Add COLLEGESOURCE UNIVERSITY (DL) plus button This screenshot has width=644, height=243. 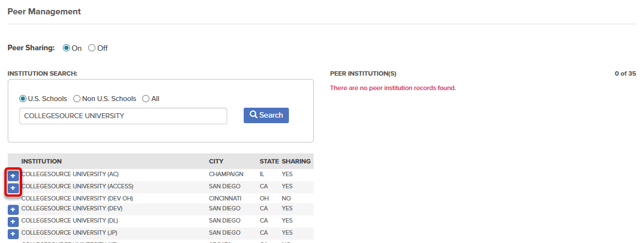pyautogui.click(x=13, y=222)
